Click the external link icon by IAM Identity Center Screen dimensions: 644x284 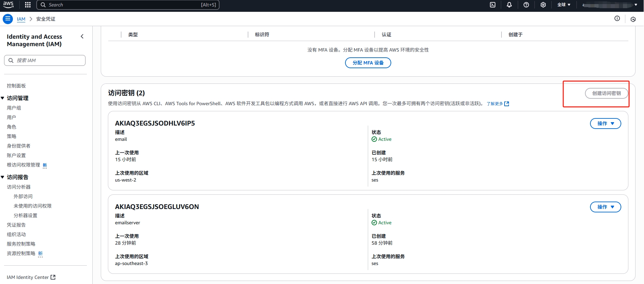pyautogui.click(x=53, y=277)
